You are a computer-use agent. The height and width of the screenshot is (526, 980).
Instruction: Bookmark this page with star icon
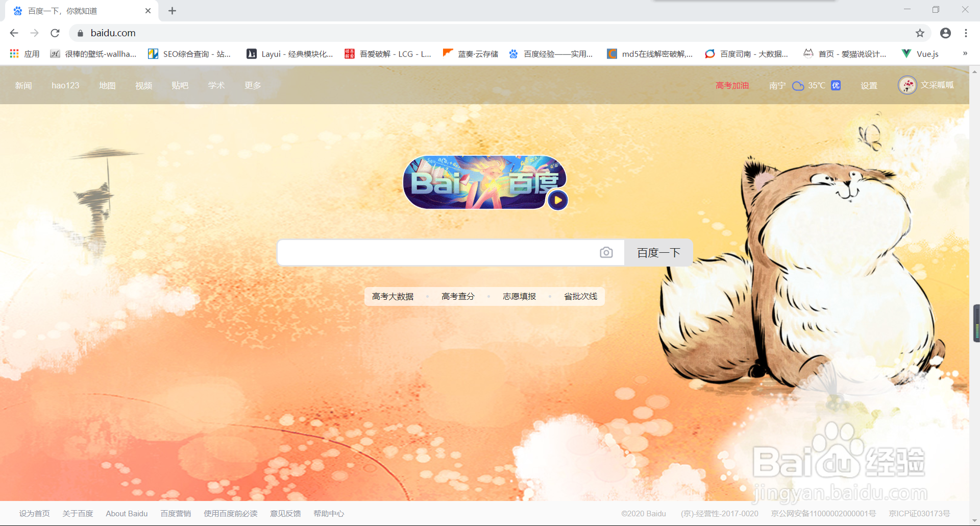point(920,33)
